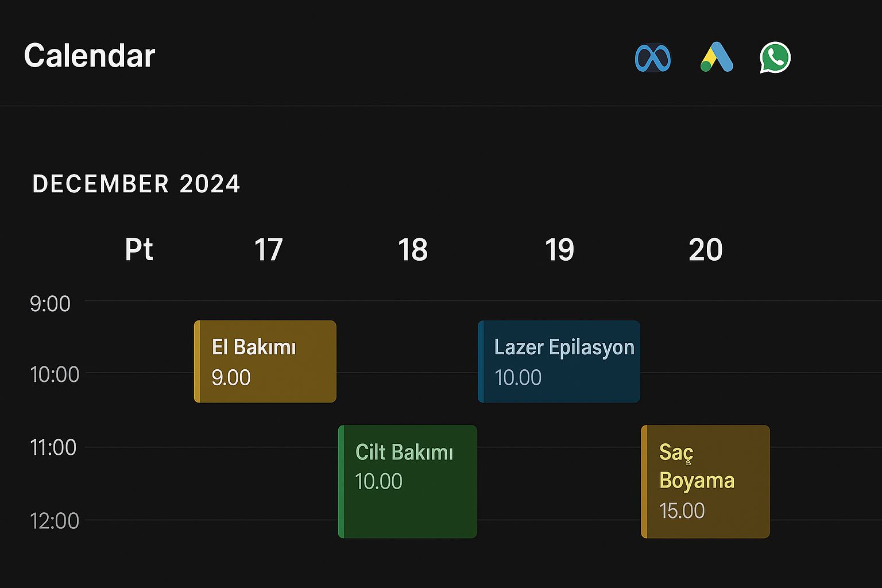Click the 9:00 time slot label
Viewport: 882px width, 588px height.
50,304
